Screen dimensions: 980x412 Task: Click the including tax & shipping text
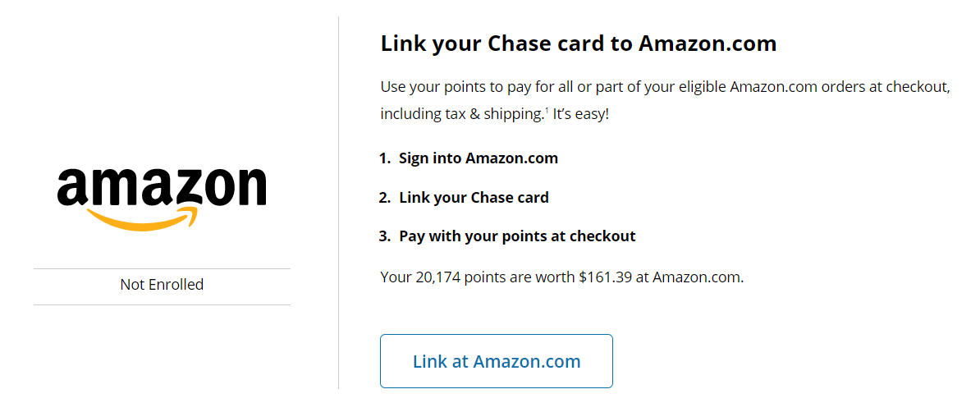pyautogui.click(x=461, y=114)
